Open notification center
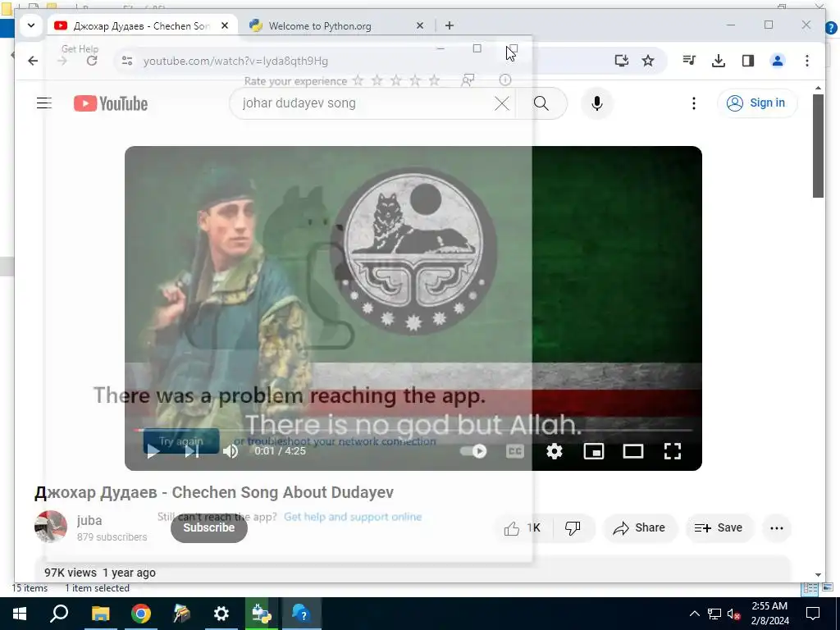This screenshot has height=630, width=840. point(813,614)
